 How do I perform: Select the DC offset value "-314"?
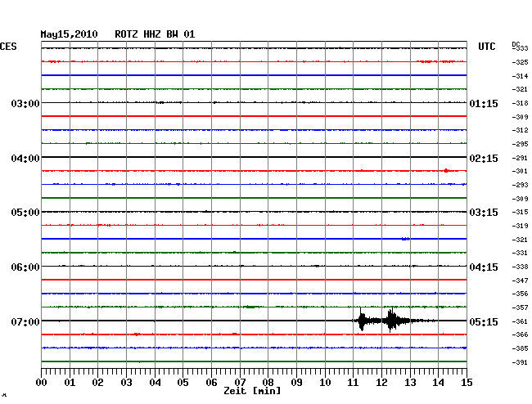(x=520, y=76)
